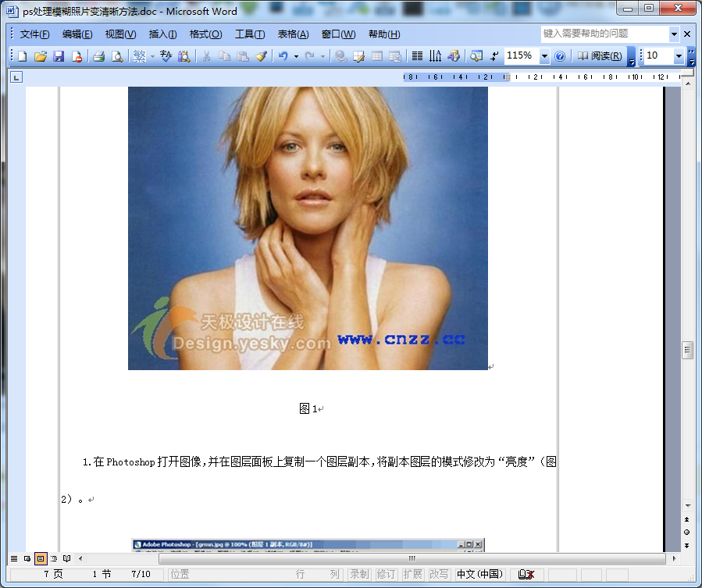This screenshot has width=702, height=588.
Task: Toggle 改写 overtype mode in status bar
Action: 439,574
